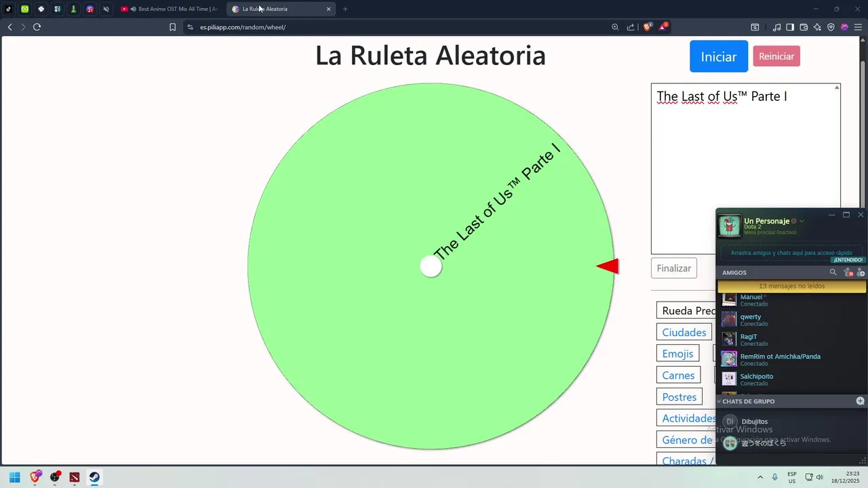Click the Steam profile avatar
This screenshot has height=488, width=868.
[x=730, y=226]
